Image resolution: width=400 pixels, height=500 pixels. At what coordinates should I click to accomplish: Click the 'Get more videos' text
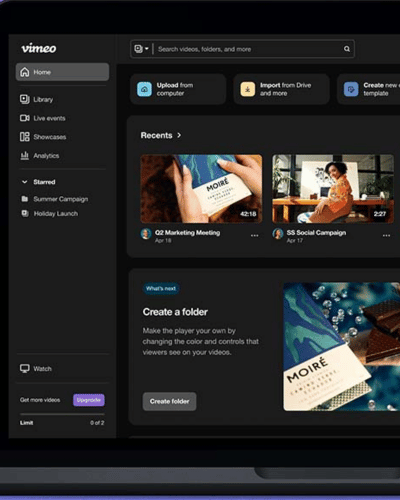tap(40, 400)
